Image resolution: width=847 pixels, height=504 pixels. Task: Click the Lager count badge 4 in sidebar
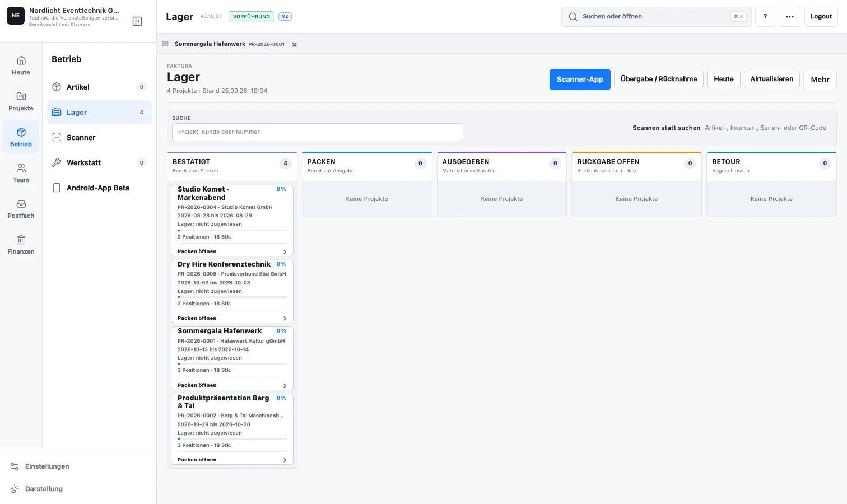coord(142,113)
